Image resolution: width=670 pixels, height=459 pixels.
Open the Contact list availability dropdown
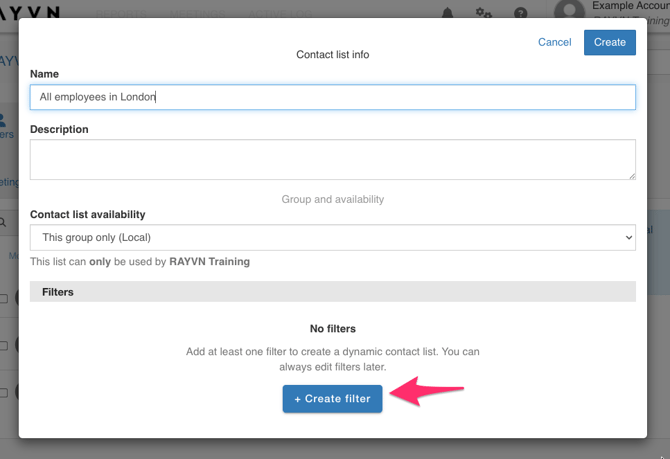[x=332, y=237]
